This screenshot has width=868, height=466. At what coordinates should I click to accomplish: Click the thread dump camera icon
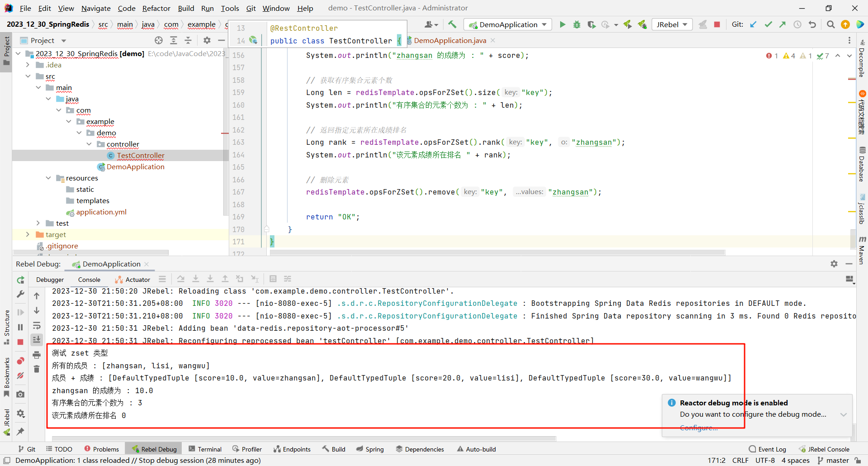click(20, 395)
